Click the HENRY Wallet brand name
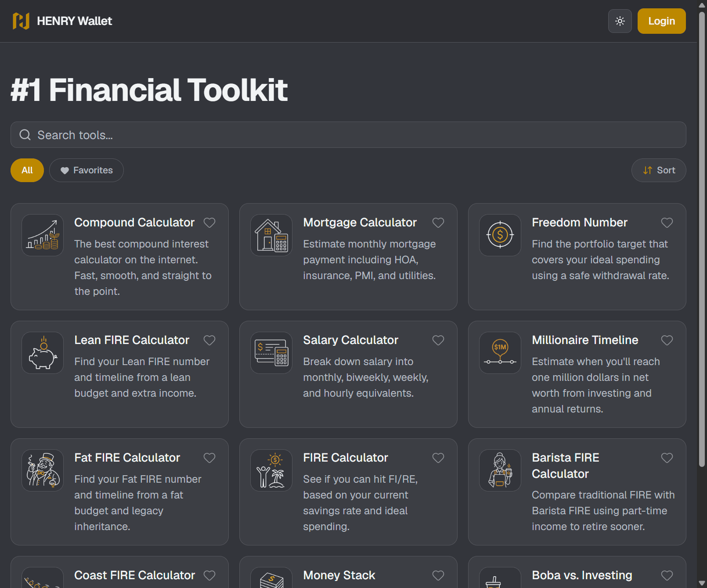 74,21
